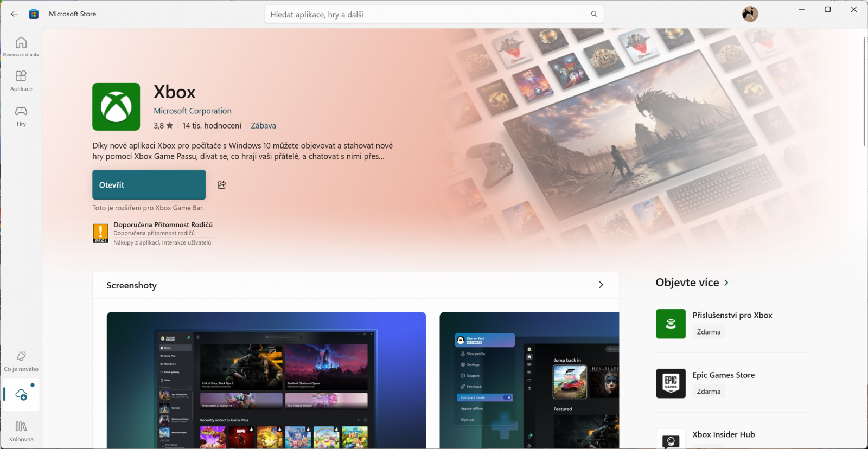Click the Objevte více heading
The image size is (868, 449).
tap(687, 283)
